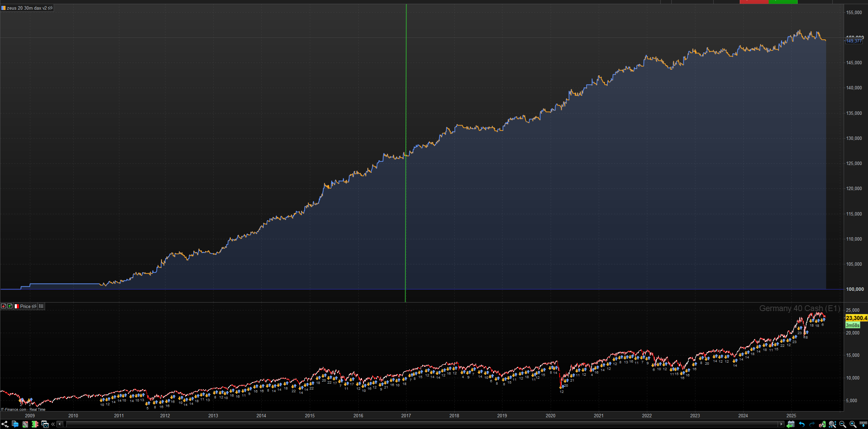This screenshot has width=868, height=429.
Task: Toggle visibility eye next to Price
Action: pos(34,306)
